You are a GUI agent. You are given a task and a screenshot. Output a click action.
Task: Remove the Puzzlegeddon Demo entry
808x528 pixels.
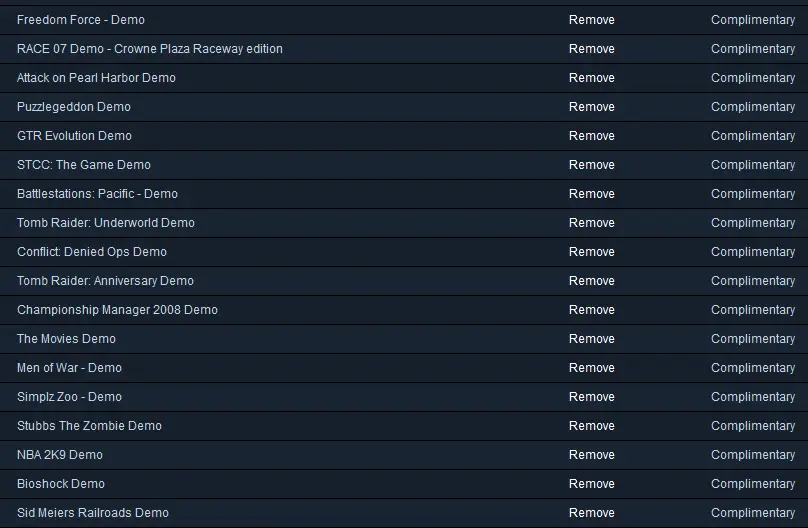[x=592, y=107]
